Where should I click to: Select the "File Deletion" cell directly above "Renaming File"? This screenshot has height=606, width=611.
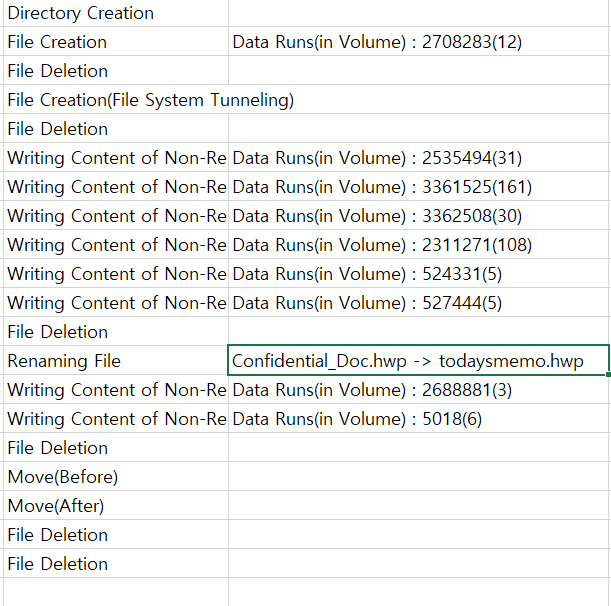pyautogui.click(x=116, y=332)
